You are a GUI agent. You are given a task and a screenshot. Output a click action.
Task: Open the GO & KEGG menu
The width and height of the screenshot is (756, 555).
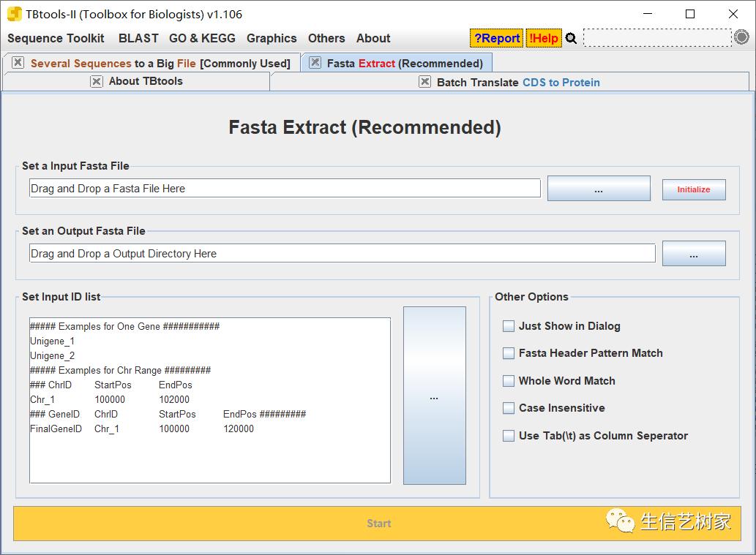point(202,38)
